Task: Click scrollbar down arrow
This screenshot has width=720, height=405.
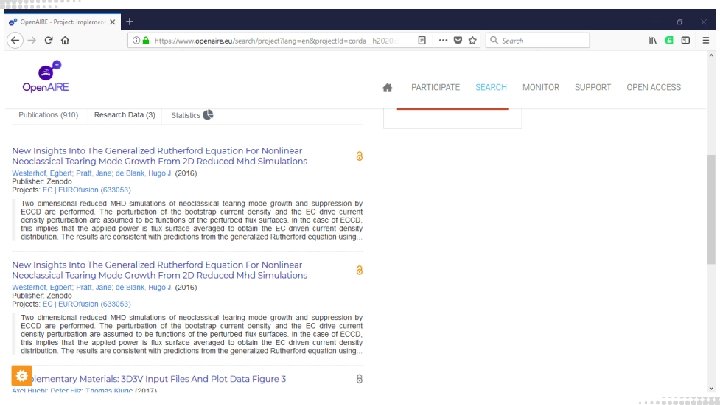Action: click(x=711, y=388)
